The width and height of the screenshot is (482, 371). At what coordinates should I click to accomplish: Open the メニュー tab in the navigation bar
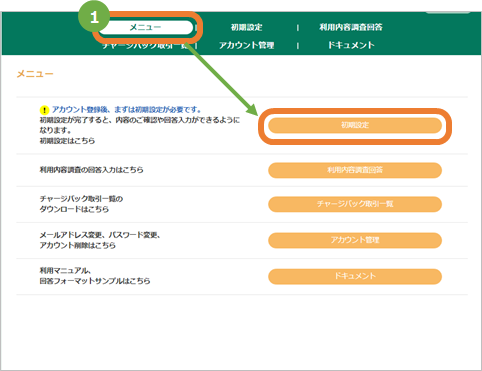point(146,27)
